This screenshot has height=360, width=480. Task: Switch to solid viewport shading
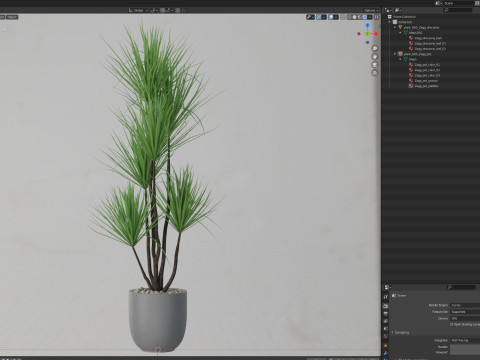pos(354,17)
